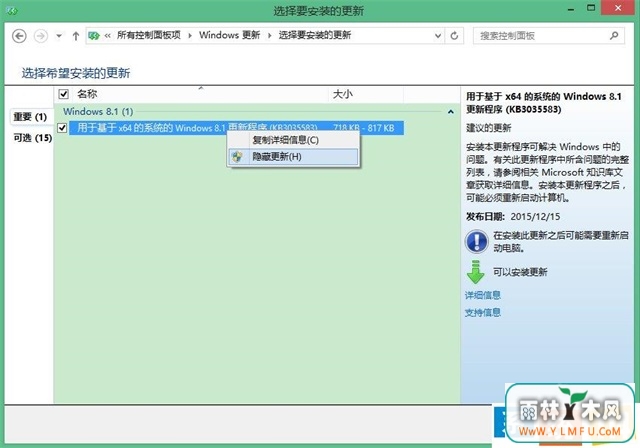This screenshot has width=640, height=448.
Task: Select the 718 KB - 817 KB size cell
Action: (366, 128)
